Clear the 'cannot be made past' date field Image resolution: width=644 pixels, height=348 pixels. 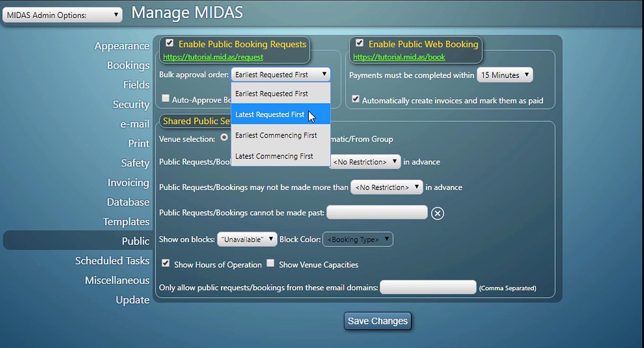tap(437, 213)
